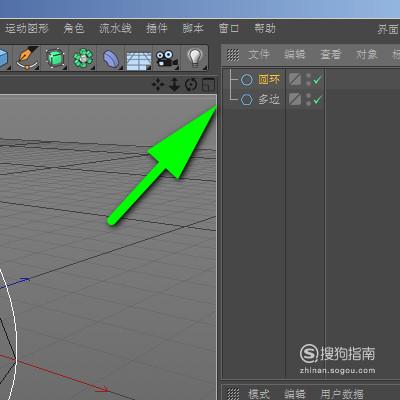Open Object Manager 文件 menu
Screen dimensions: 400x400
(259, 54)
